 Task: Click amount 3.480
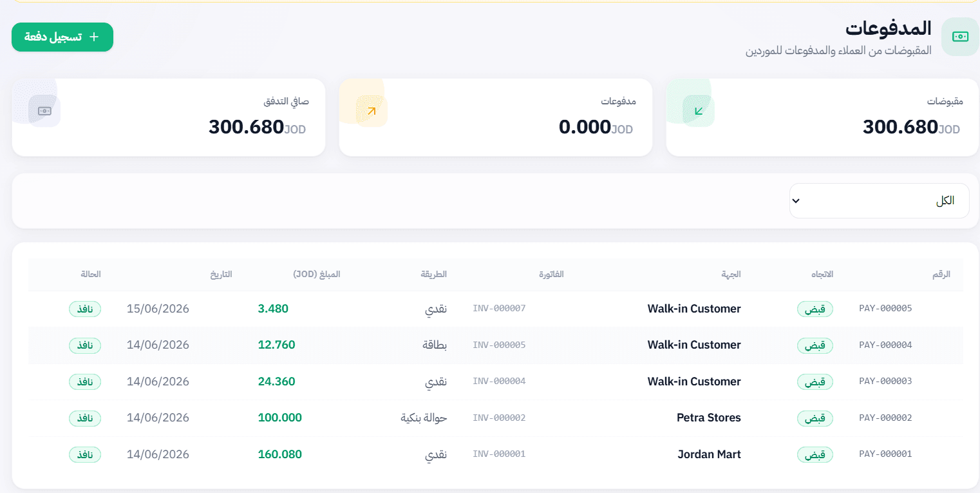tap(273, 309)
